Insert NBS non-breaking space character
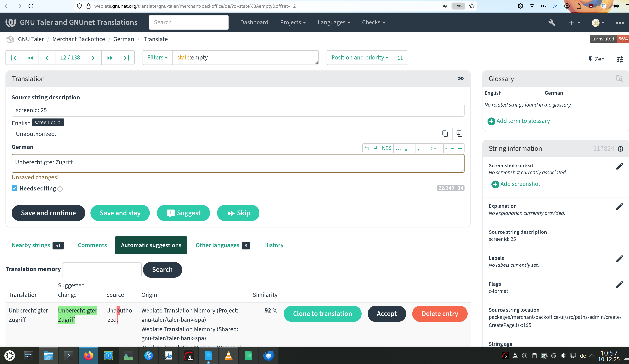 (x=386, y=148)
